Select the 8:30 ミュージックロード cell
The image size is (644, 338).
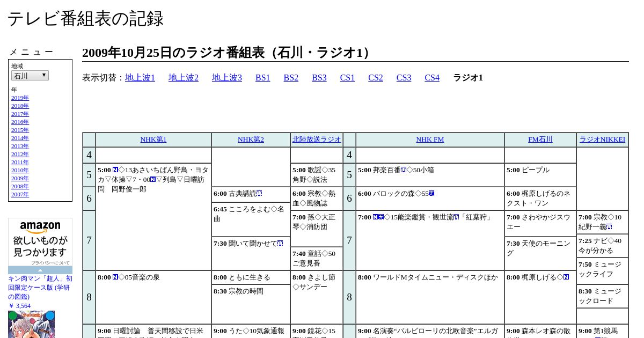602,296
